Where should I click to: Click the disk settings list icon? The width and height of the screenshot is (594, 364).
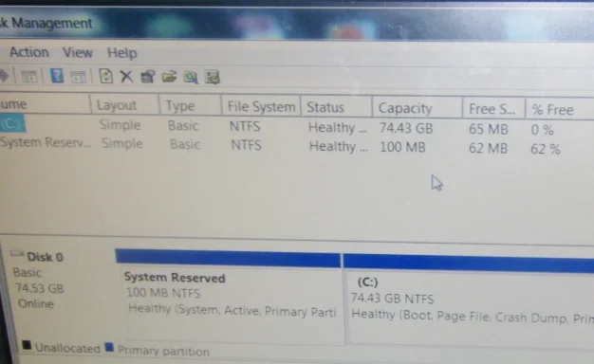click(x=213, y=77)
